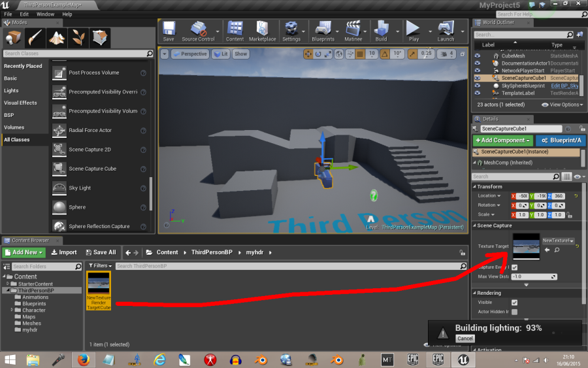The image size is (588, 368).
Task: Click the Launch toolbar icon
Action: [446, 31]
